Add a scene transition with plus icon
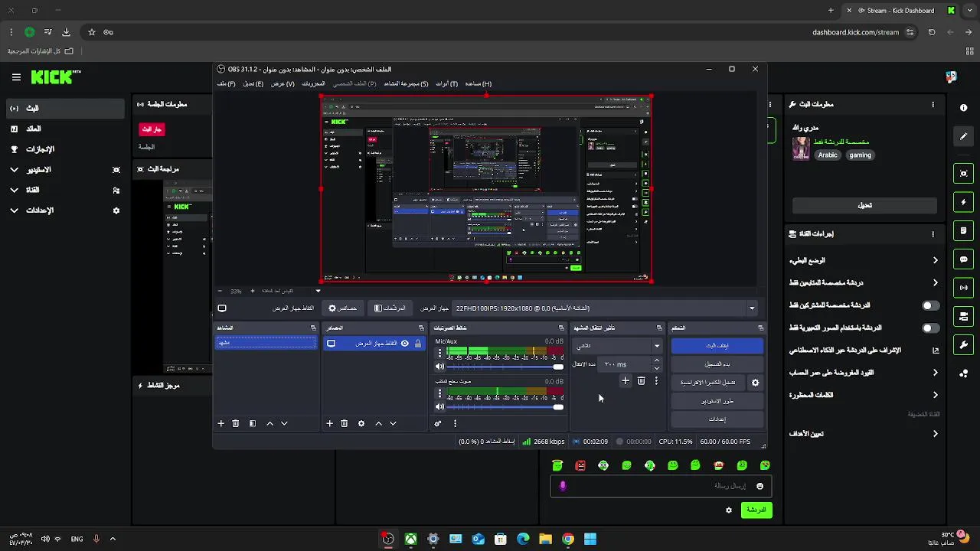Screen dimensions: 980x551 625,380
